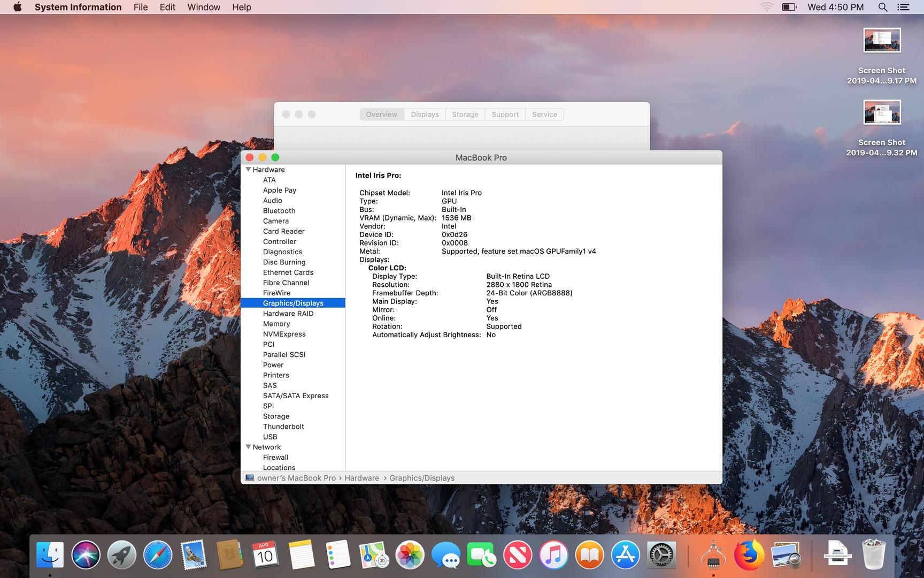Viewport: 924px width, 578px height.
Task: Click System Information chip icon in dock
Action: pyautogui.click(x=713, y=554)
